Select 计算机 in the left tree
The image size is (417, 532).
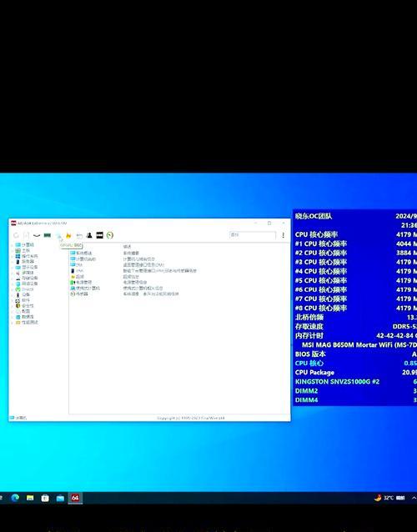tap(25, 244)
